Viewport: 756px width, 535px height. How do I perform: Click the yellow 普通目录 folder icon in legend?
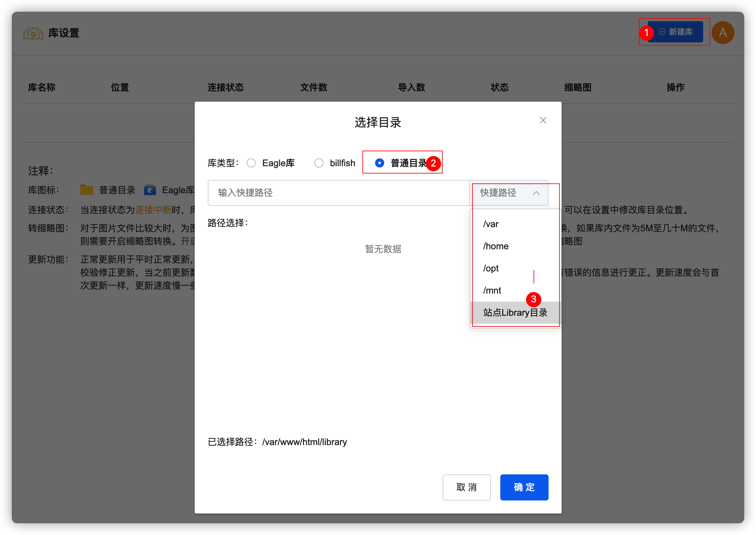(x=86, y=190)
